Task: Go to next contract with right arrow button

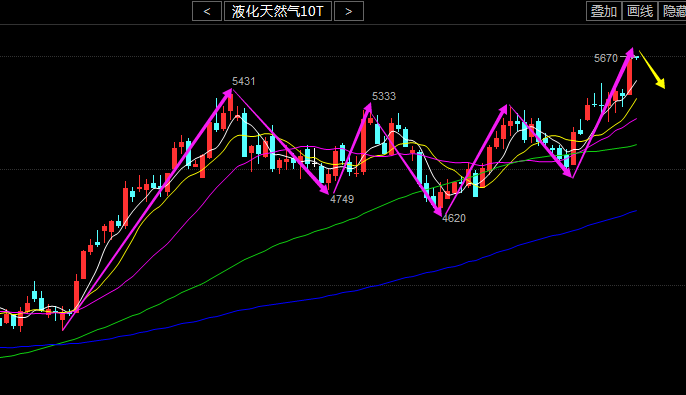Action: coord(349,11)
